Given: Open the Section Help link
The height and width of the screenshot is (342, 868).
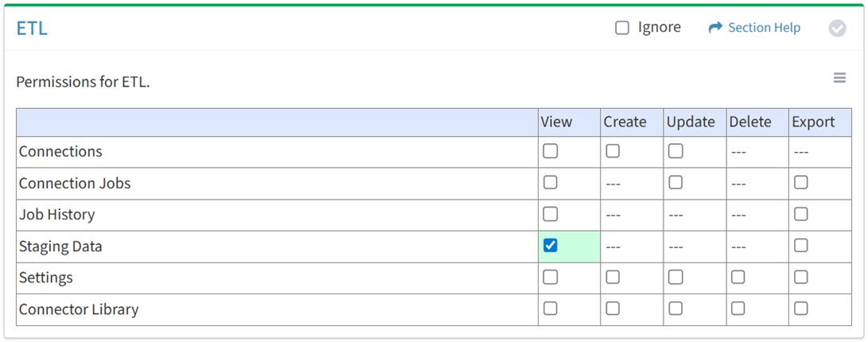Looking at the screenshot, I should (764, 28).
